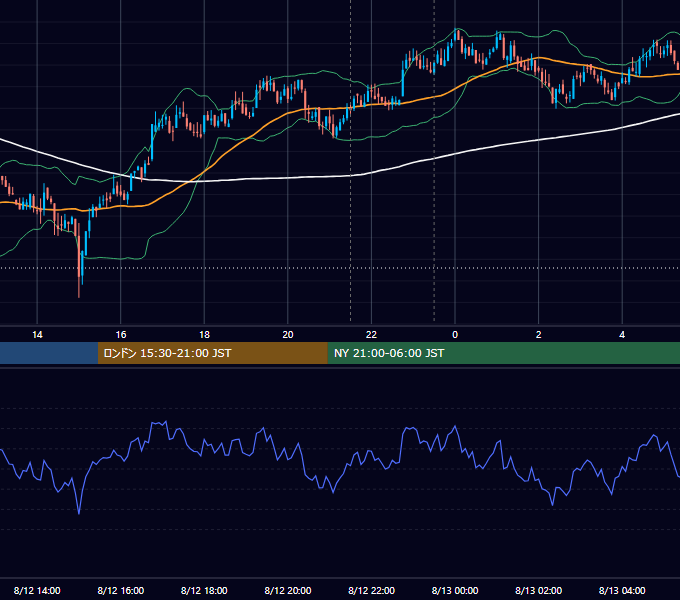Click the 8/12 22:00 time label
The width and height of the screenshot is (680, 600).
click(x=372, y=590)
